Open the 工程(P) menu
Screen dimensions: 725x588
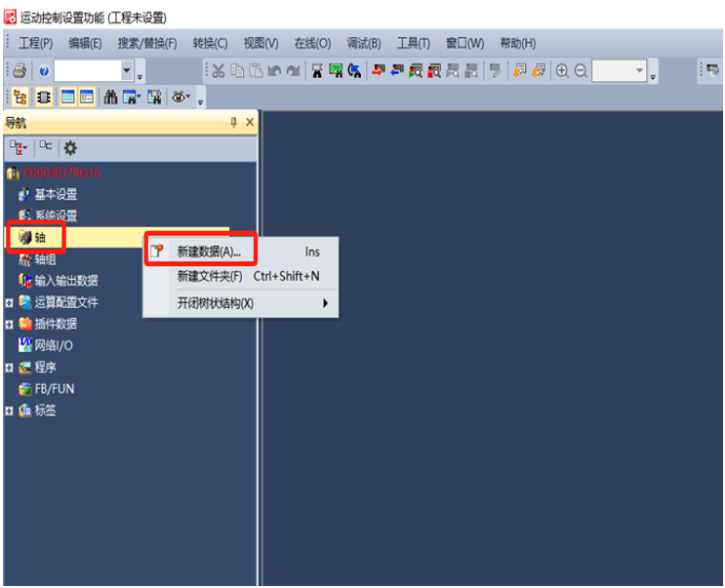click(x=35, y=44)
